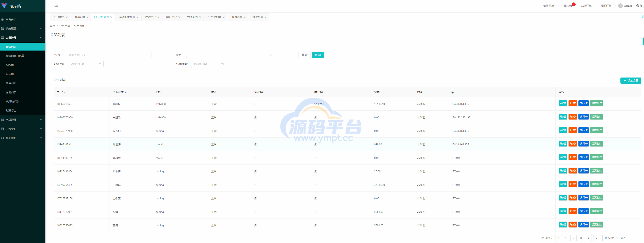Close the 充值列表 tab
This screenshot has width=644, height=243.
coord(200,17)
